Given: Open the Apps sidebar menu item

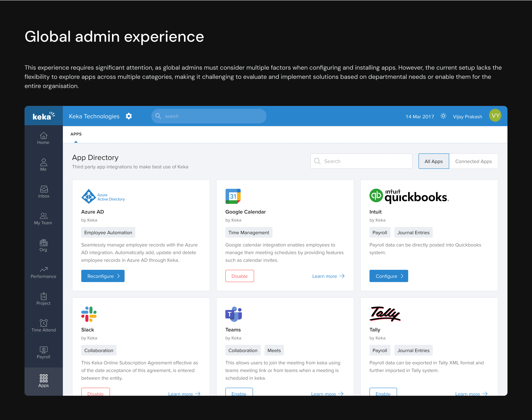Looking at the screenshot, I should (x=44, y=381).
